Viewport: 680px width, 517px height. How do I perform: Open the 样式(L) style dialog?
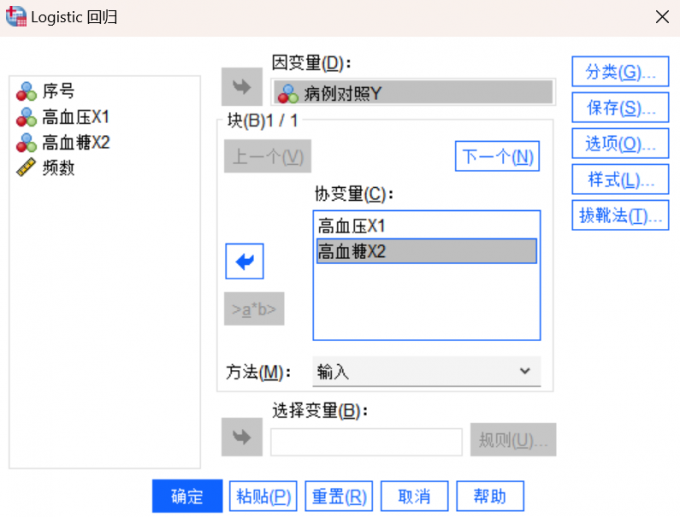pos(620,180)
